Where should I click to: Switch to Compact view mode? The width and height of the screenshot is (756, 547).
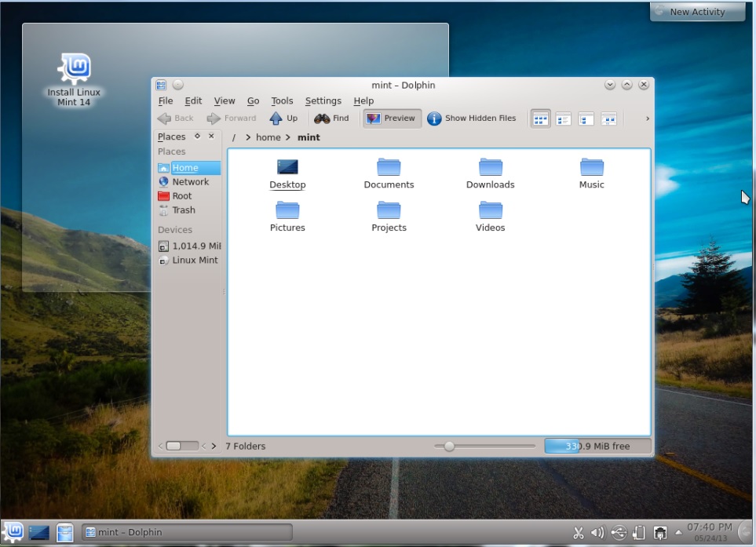(x=563, y=119)
